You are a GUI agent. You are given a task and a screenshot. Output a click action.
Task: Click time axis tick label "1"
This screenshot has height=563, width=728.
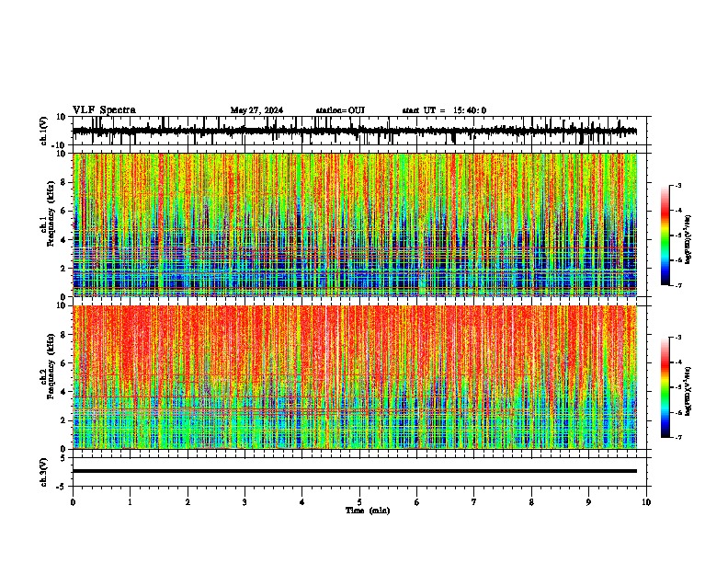tap(130, 502)
